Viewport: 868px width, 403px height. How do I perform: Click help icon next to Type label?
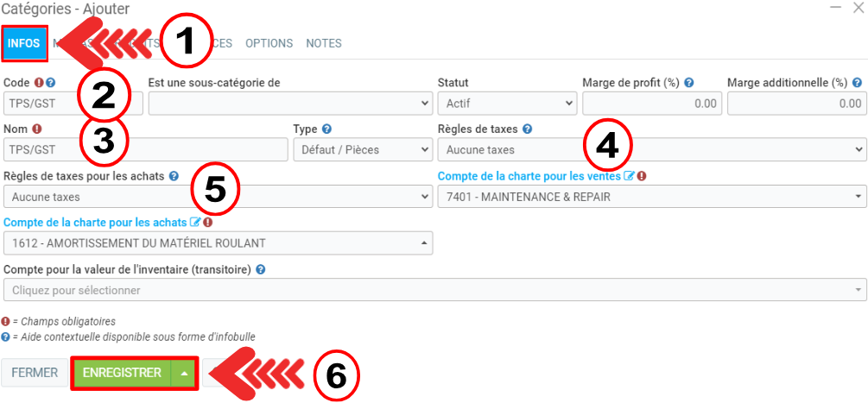(x=326, y=129)
